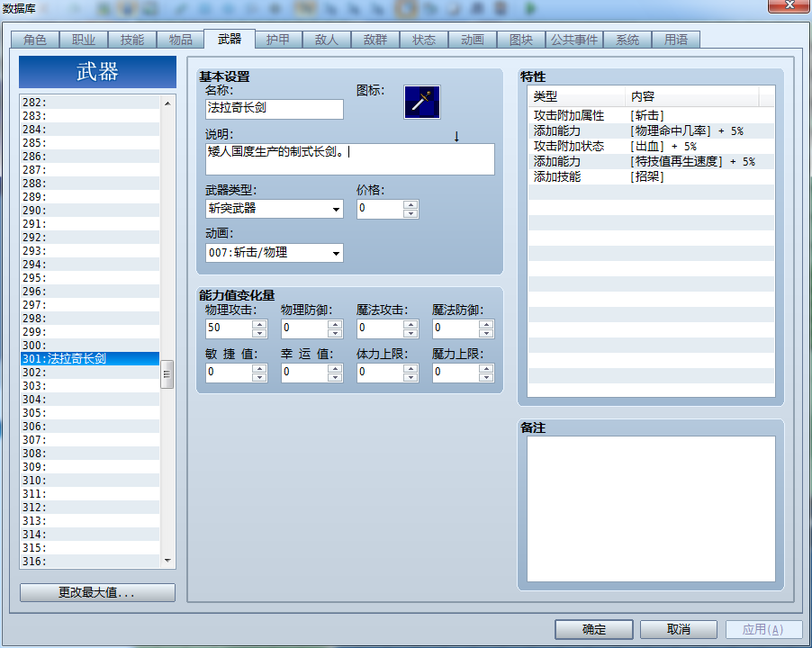812x648 pixels.
Task: Increase 魔法攻击 with its up arrow
Action: coord(411,324)
